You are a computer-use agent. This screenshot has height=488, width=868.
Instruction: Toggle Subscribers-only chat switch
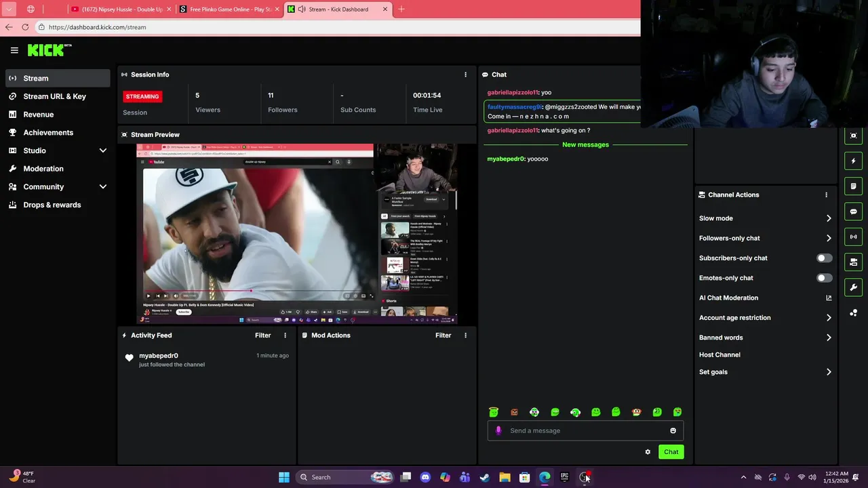coord(824,258)
